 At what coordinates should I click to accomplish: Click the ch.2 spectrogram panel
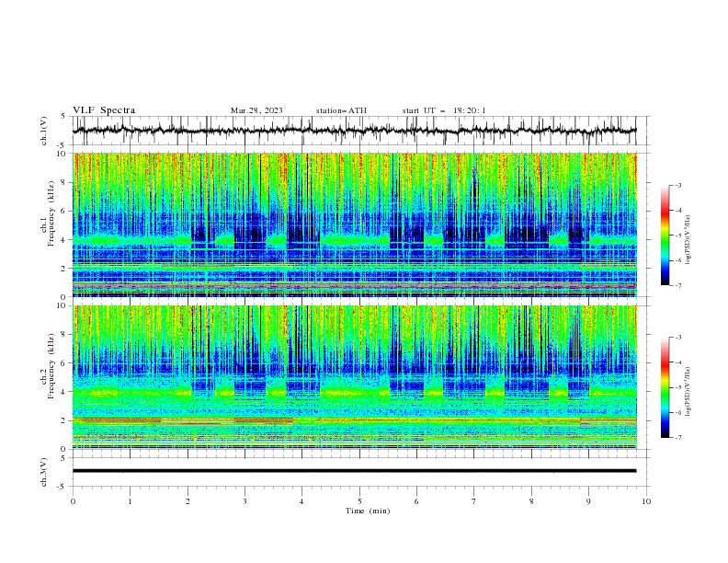(354, 377)
